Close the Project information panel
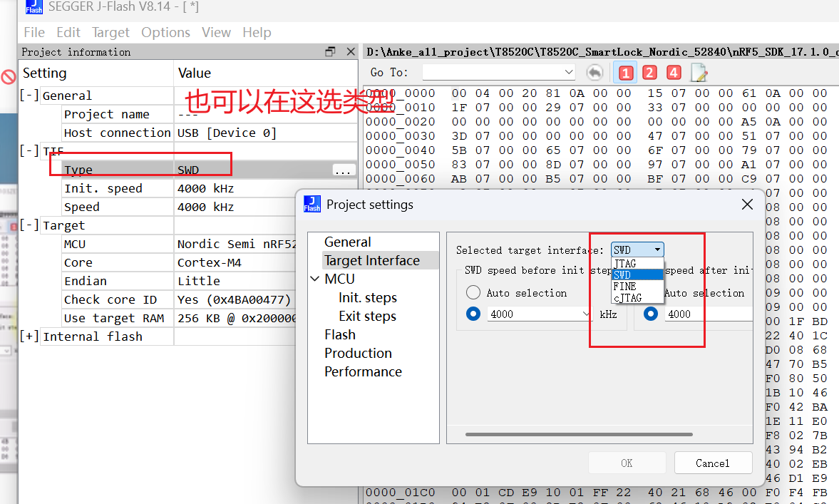This screenshot has height=504, width=839. 351,51
